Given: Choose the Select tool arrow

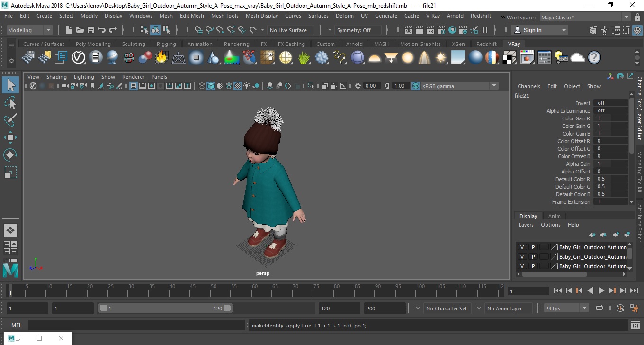Looking at the screenshot, I should [x=10, y=85].
